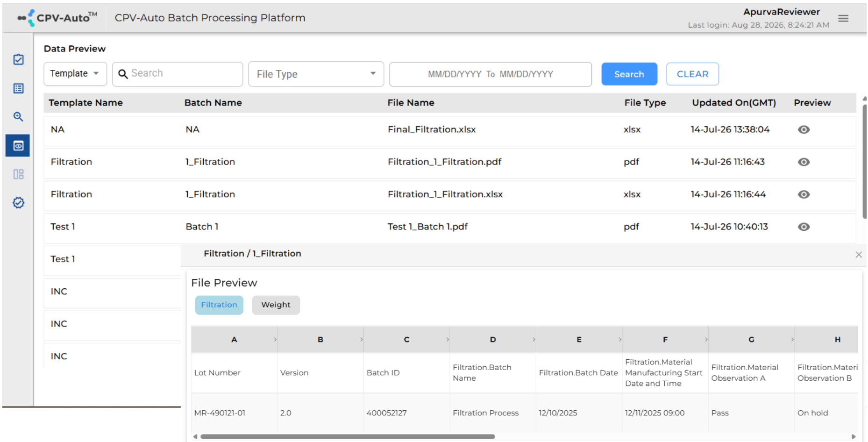
Task: Click the CPV-Auto logo
Action: click(x=57, y=18)
